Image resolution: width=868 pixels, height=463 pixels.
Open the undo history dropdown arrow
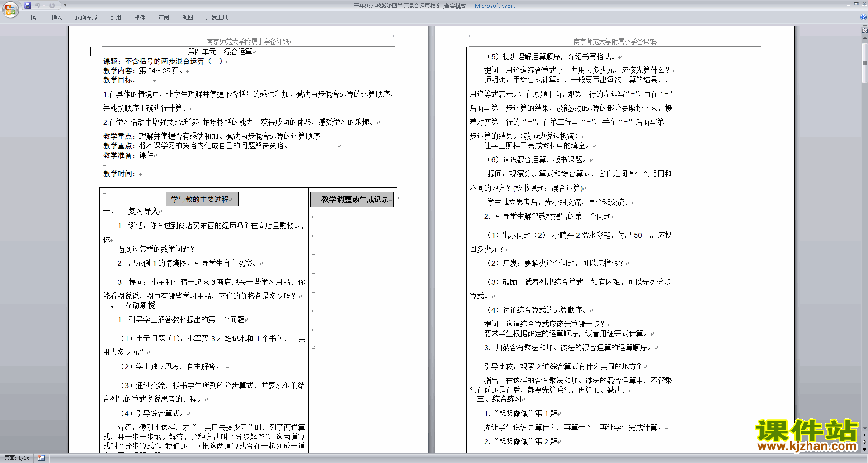44,5
